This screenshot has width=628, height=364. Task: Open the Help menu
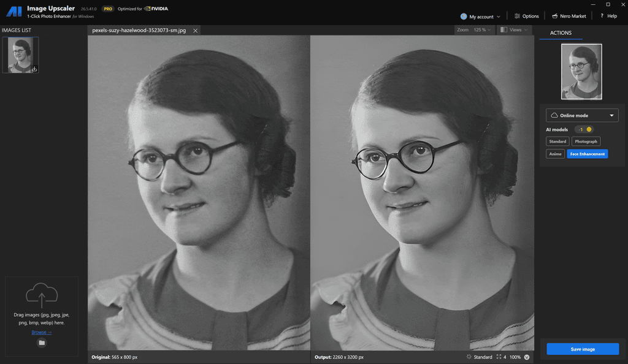[608, 15]
